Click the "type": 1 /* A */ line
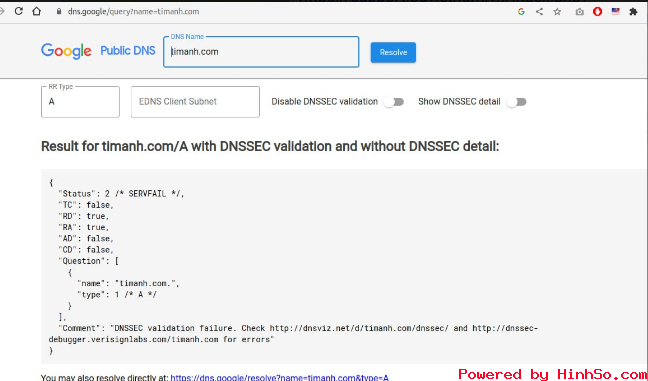The image size is (648, 381). (x=117, y=295)
